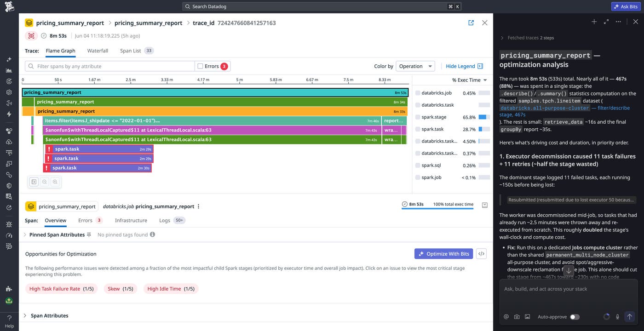The height and width of the screenshot is (331, 644).
Task: Click the flame graph reset view icon
Action: pyautogui.click(x=34, y=182)
